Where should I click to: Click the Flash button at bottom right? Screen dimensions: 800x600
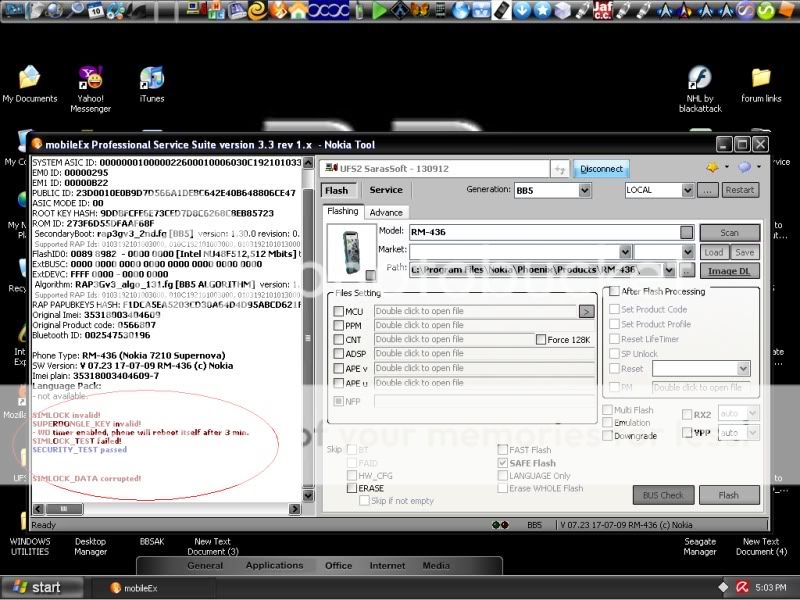coord(729,495)
